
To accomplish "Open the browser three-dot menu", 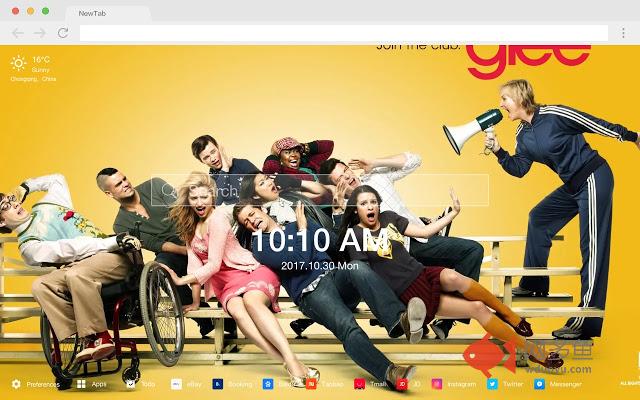I will coord(623,33).
